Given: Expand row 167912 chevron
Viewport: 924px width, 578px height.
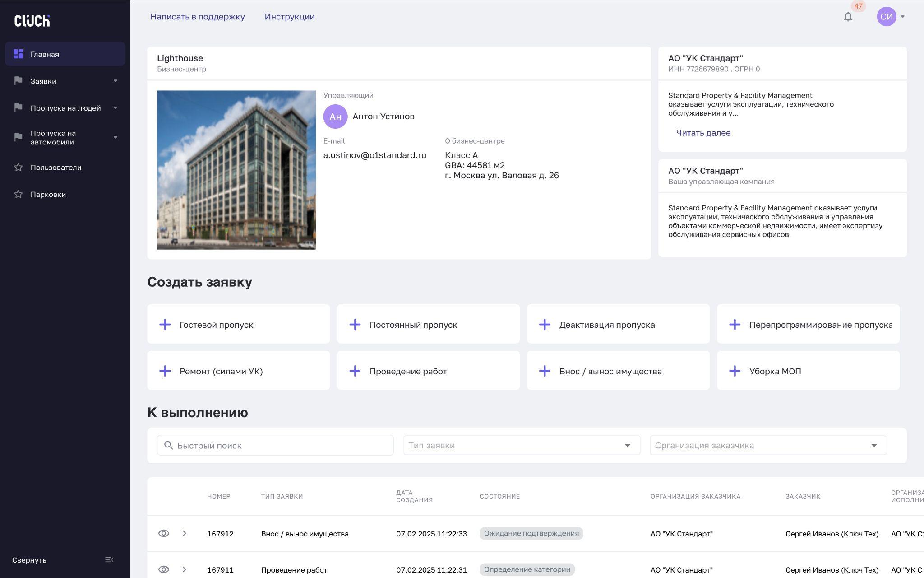Looking at the screenshot, I should pyautogui.click(x=185, y=533).
